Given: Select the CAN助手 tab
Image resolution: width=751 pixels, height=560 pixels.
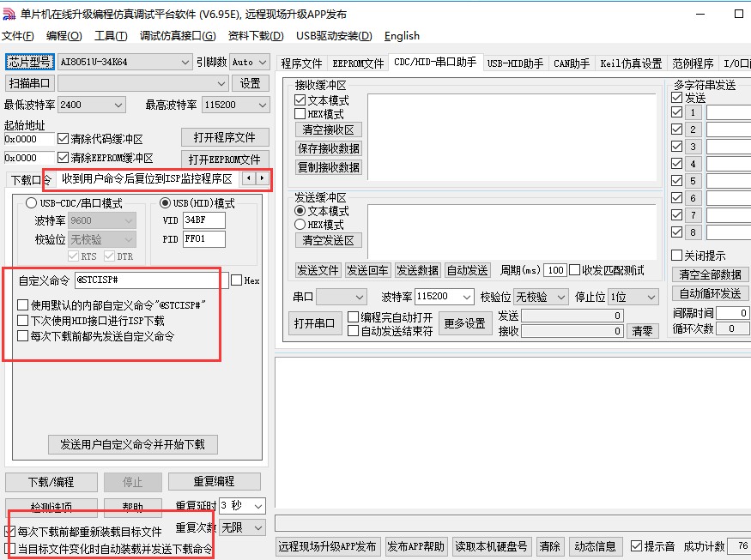Looking at the screenshot, I should click(x=572, y=63).
